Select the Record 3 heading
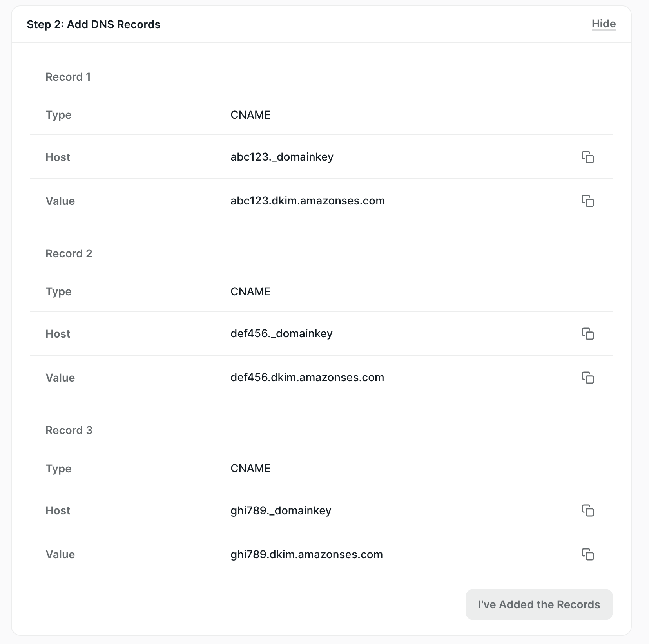This screenshot has width=649, height=644. coord(69,430)
